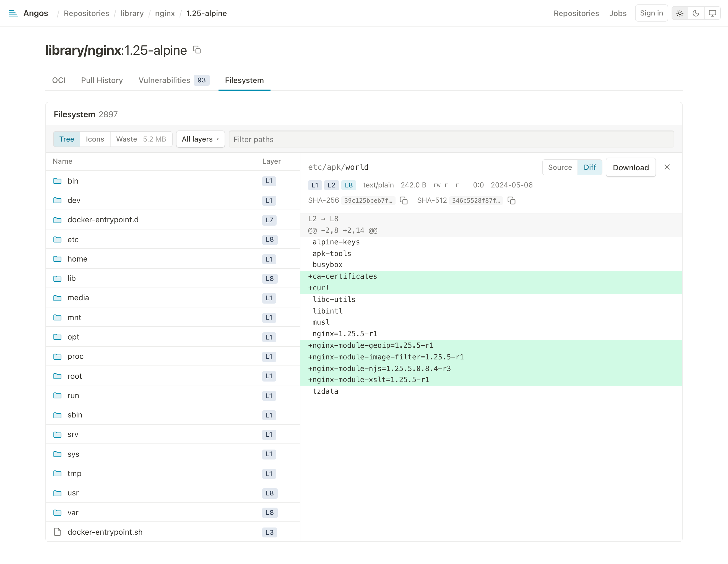Toggle Diff view of file
Screen dimensions: 728x564
point(590,167)
